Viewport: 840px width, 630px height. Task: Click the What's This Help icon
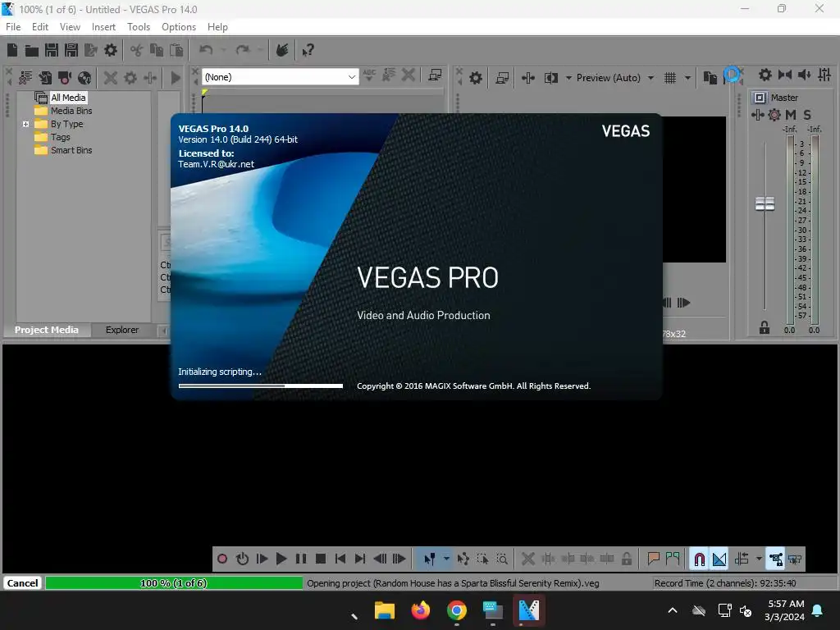click(308, 50)
